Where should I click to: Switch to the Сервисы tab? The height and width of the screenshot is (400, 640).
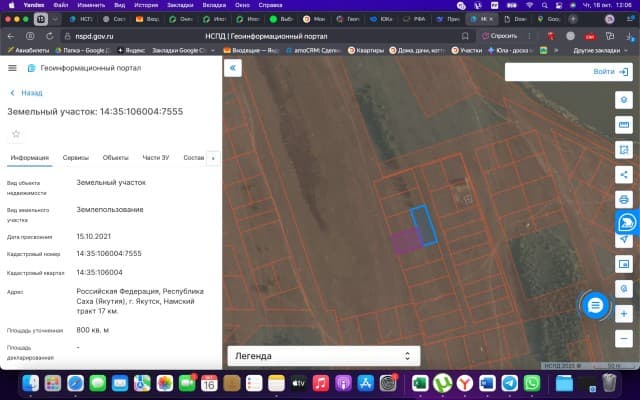click(75, 158)
